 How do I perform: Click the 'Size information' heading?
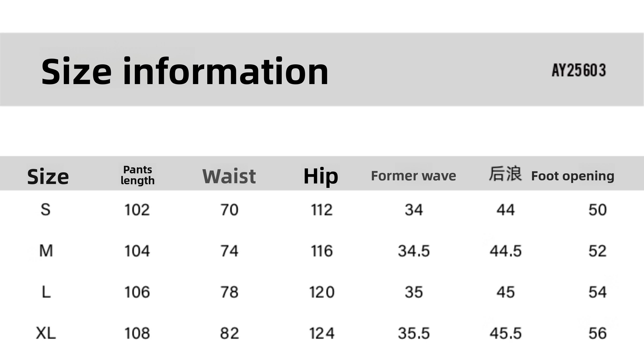(185, 71)
